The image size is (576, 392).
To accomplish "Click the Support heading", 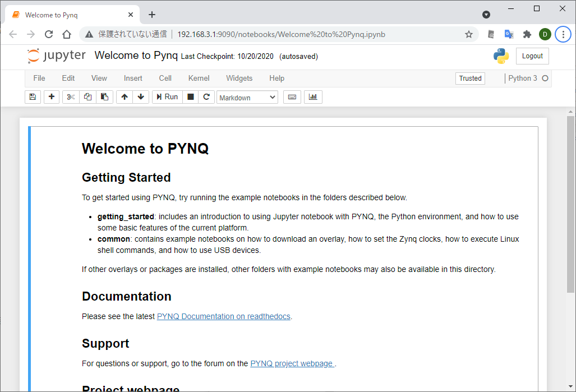I will click(105, 344).
